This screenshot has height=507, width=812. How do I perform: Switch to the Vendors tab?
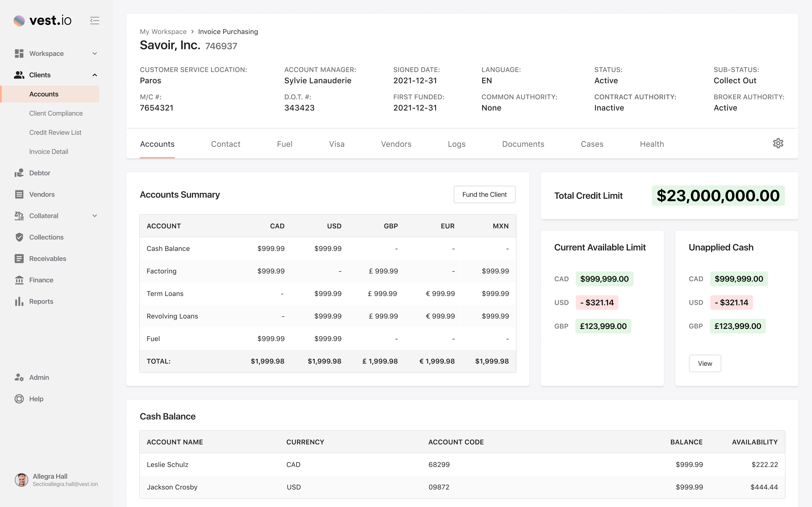(x=396, y=144)
